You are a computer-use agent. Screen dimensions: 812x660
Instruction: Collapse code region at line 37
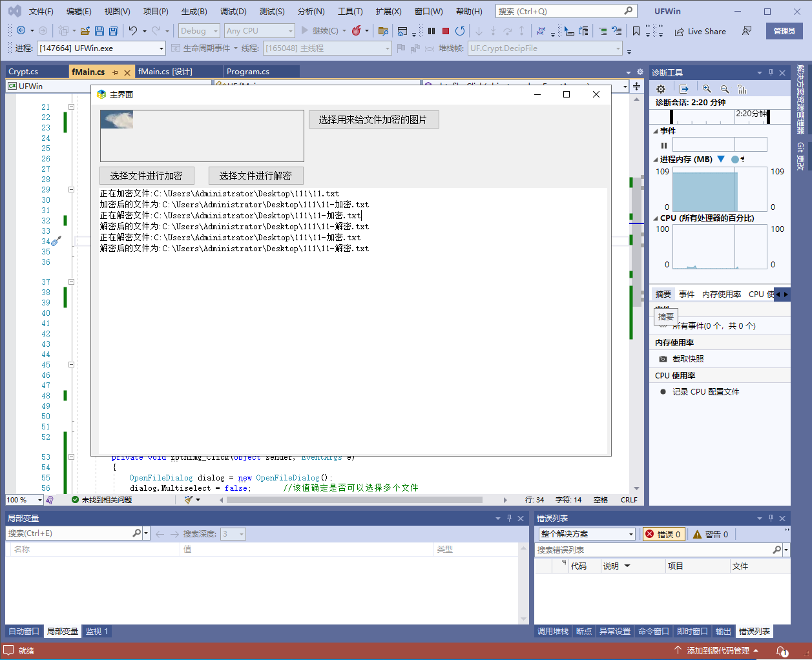(71, 282)
